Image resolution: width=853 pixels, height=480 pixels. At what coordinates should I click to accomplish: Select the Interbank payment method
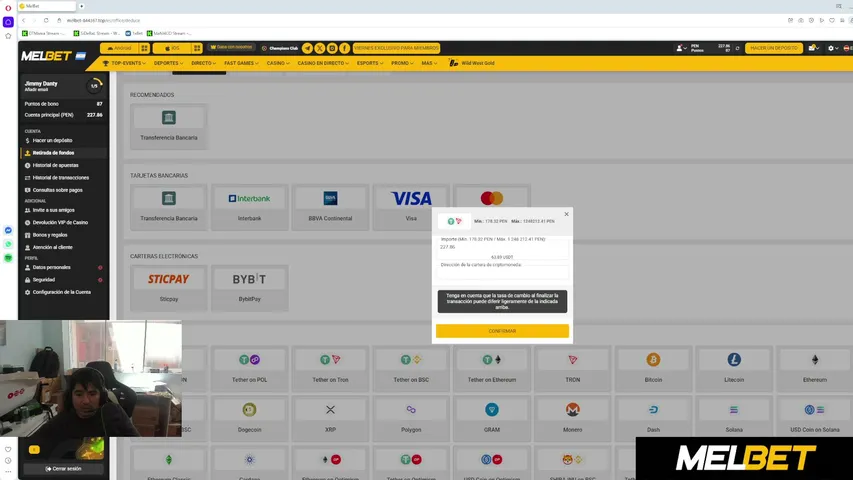click(250, 207)
